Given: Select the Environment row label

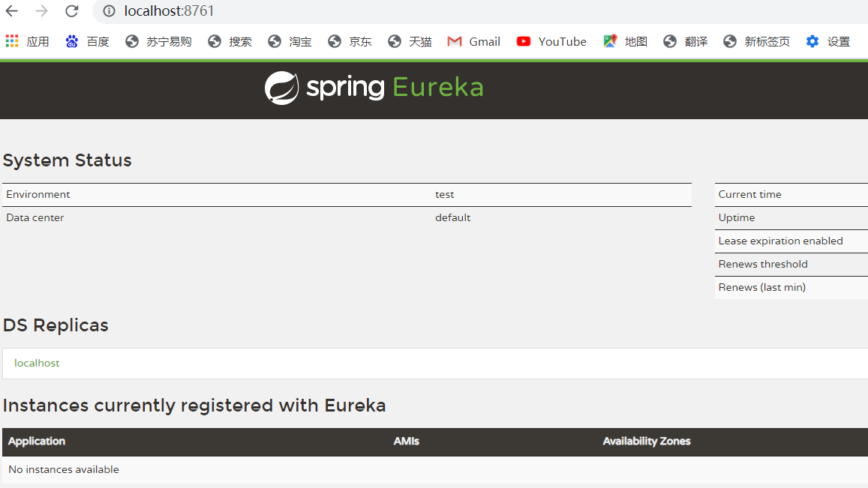Looking at the screenshot, I should point(38,194).
